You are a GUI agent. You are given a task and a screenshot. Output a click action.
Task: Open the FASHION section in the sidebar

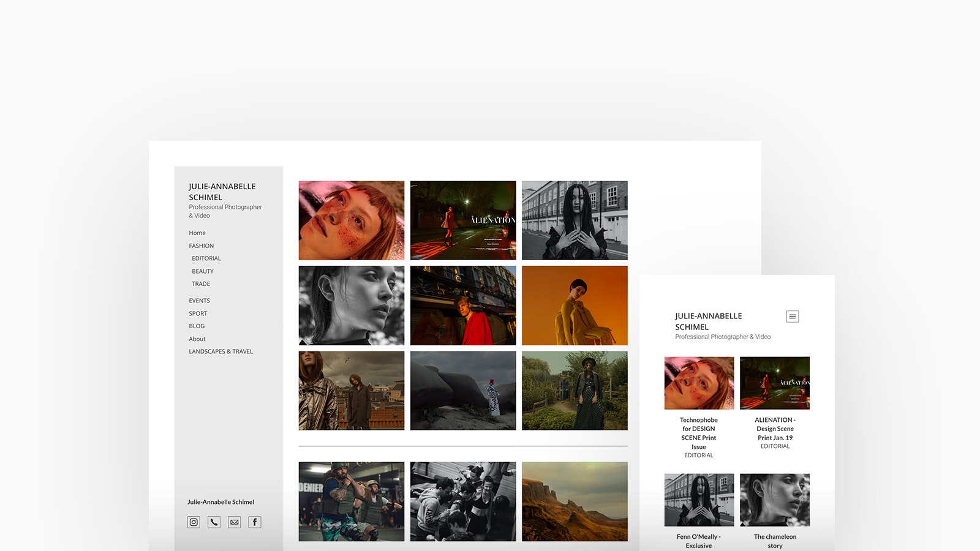(x=201, y=246)
